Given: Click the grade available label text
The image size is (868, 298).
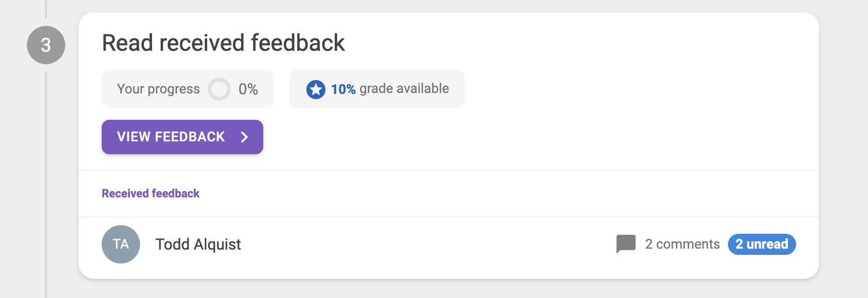Looking at the screenshot, I should 404,89.
